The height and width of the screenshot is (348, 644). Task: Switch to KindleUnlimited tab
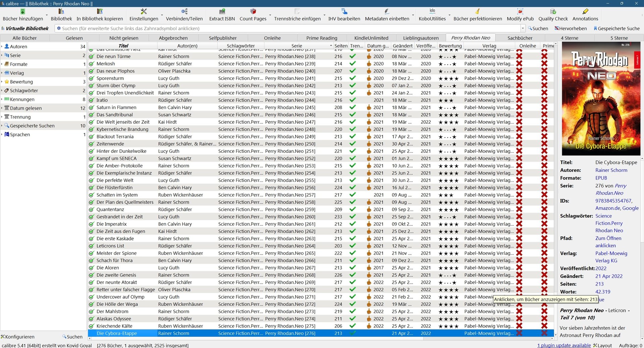click(x=371, y=38)
